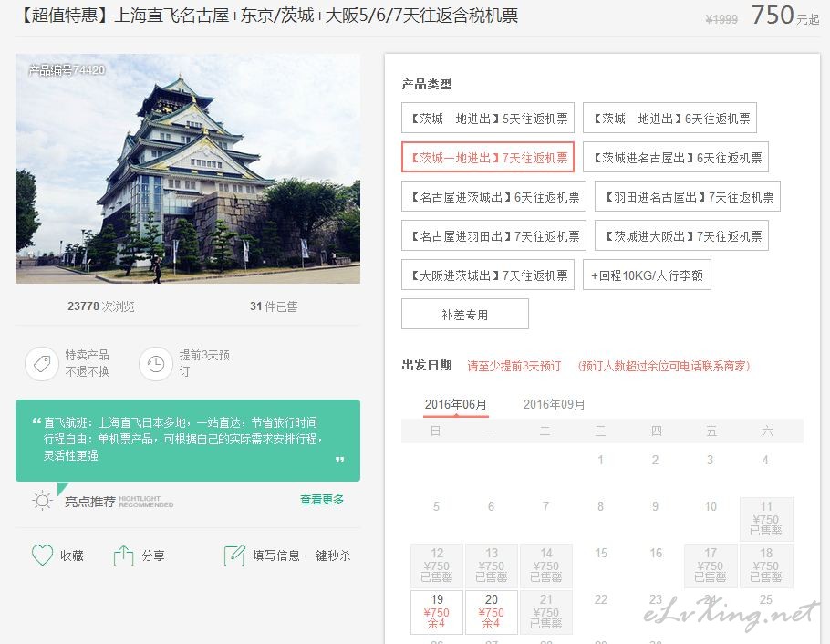
Task: Select 茨城进大阪出 7天往返机票
Action: (682, 235)
